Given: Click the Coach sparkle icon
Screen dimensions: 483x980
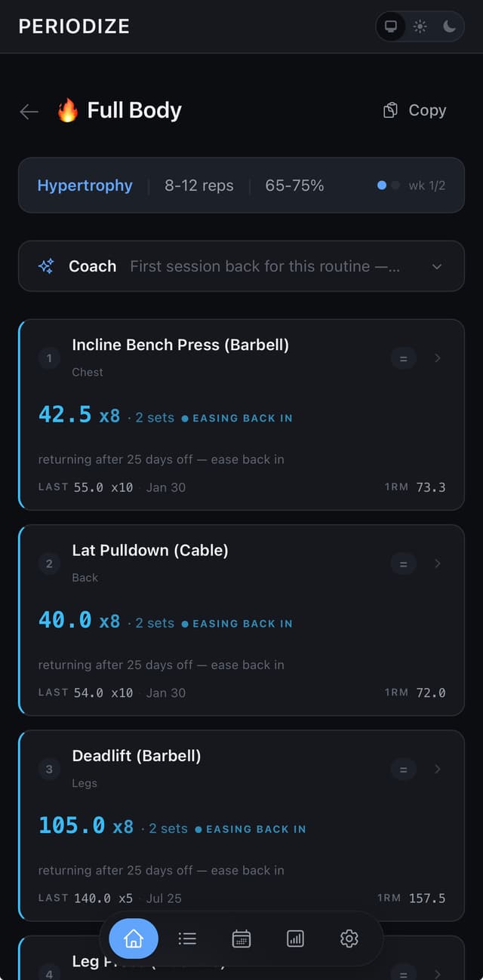Looking at the screenshot, I should pyautogui.click(x=46, y=266).
